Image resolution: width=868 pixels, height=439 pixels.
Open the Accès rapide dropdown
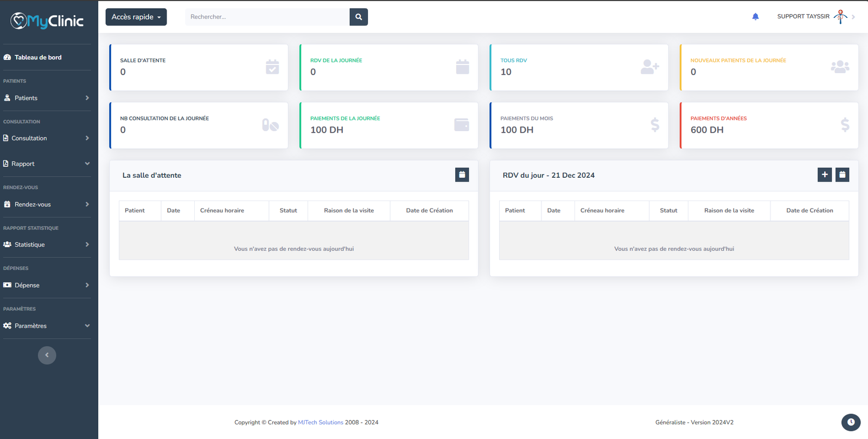pyautogui.click(x=136, y=17)
